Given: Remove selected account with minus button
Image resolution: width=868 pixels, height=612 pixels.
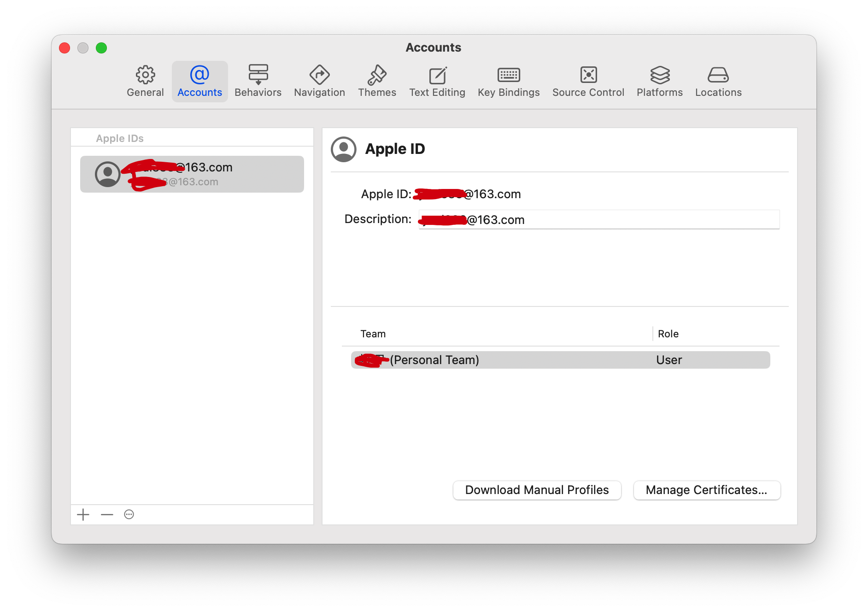Looking at the screenshot, I should coord(107,514).
